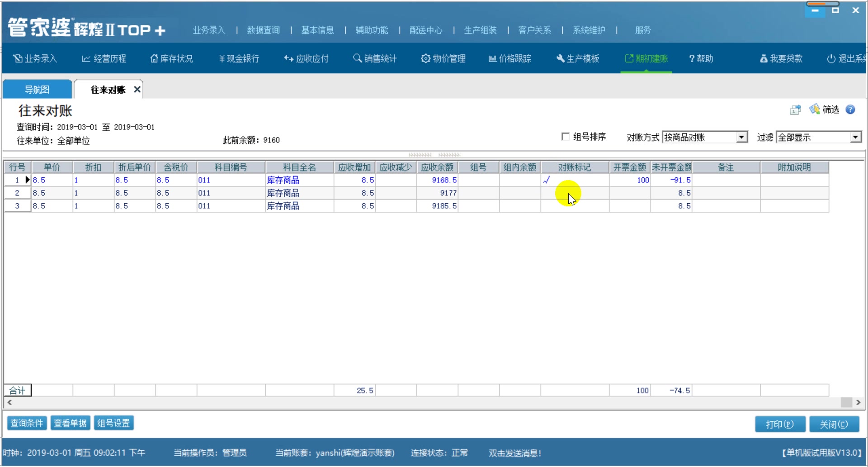Open the 服务 menu
Screen dimensions: 868x467
pos(643,30)
